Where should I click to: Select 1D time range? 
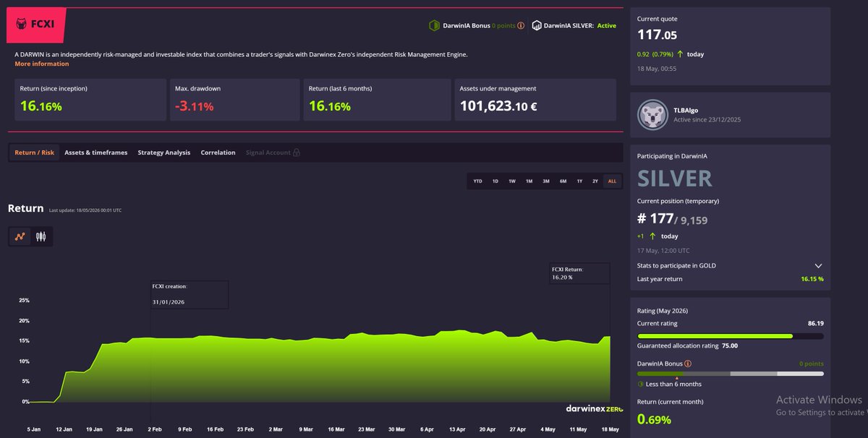click(x=495, y=181)
